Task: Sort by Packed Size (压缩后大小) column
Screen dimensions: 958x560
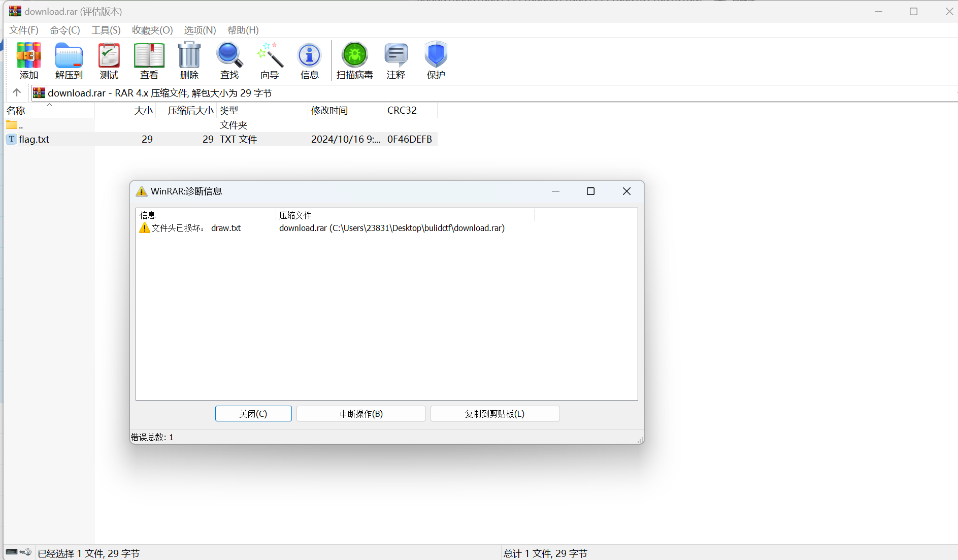Action: (x=186, y=110)
